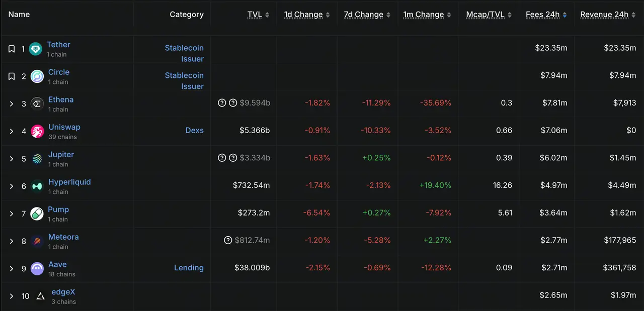Click the Uniswap pink unicorn logo
The width and height of the screenshot is (644, 311).
coord(37,131)
